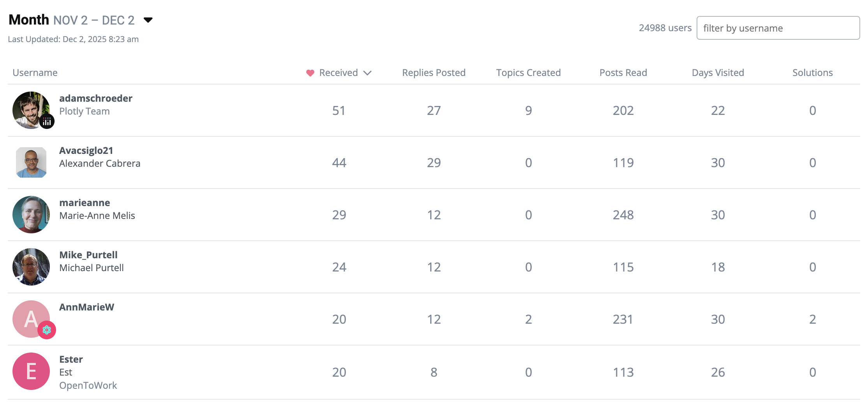868x402 pixels.
Task: Click the filter by username field
Action: pos(778,28)
